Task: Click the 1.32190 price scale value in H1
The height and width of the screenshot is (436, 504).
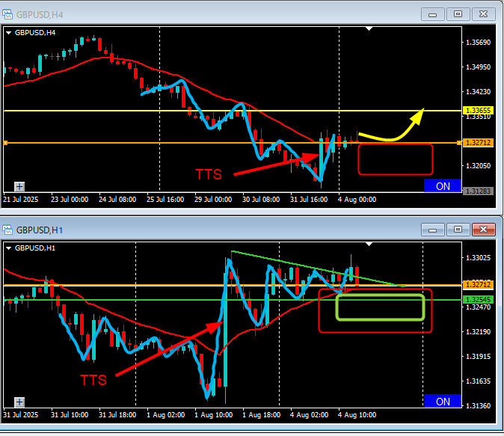Action: click(478, 332)
